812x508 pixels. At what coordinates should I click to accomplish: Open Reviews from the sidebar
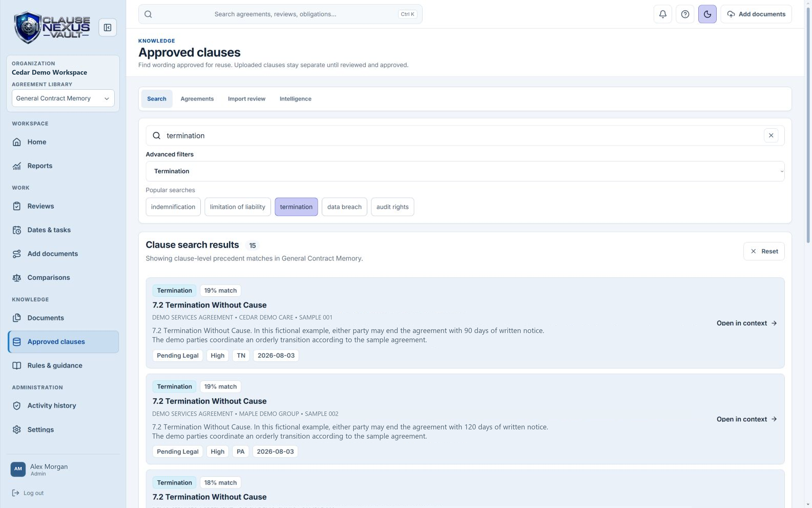pos(63,206)
